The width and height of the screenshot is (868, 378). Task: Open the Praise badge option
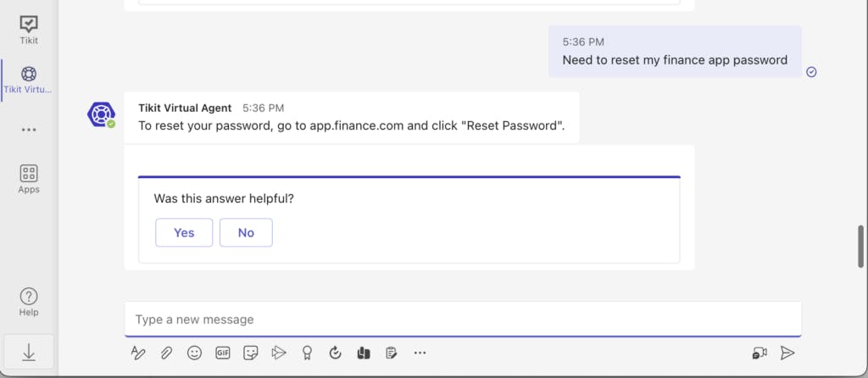pyautogui.click(x=307, y=353)
